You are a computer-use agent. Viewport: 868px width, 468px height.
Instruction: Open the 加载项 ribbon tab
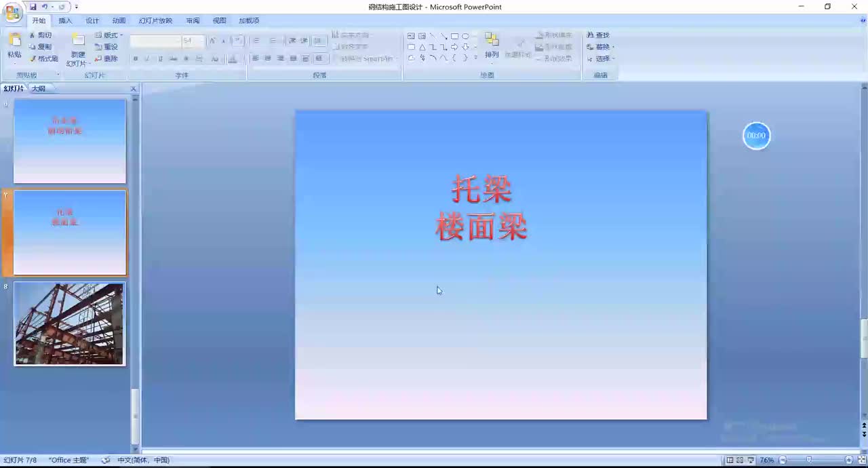[x=249, y=20]
